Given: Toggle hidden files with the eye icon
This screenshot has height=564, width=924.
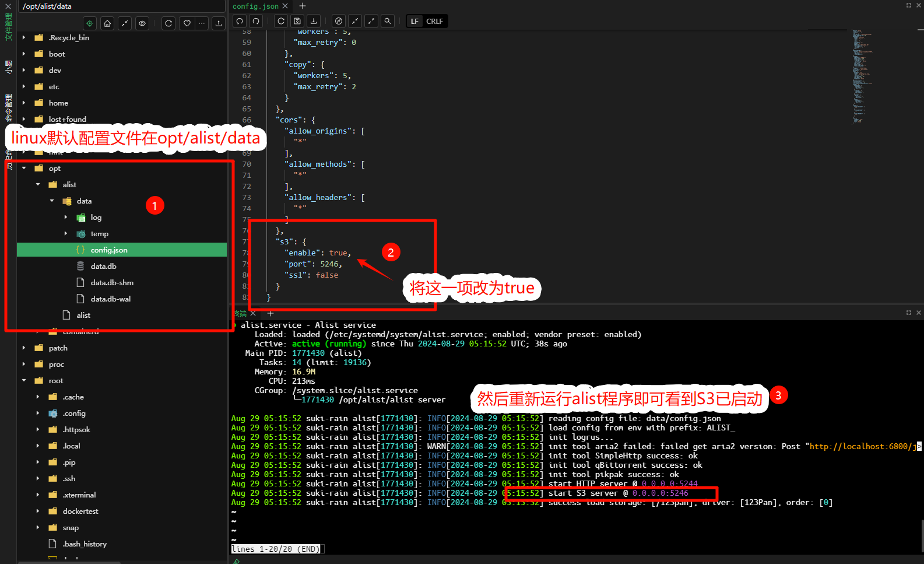Looking at the screenshot, I should pos(142,23).
